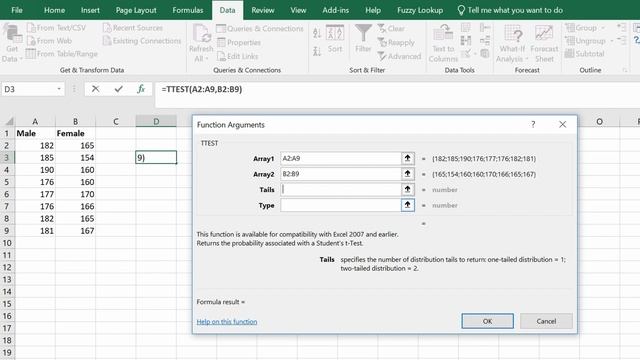Reapply the filter
The width and height of the screenshot is (640, 360).
pyautogui.click(x=396, y=42)
